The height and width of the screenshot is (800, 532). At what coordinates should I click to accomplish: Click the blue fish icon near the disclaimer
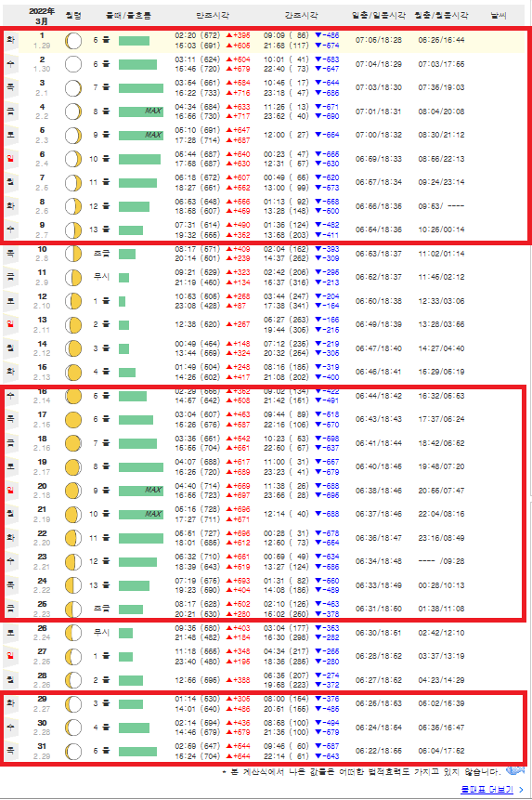515,770
